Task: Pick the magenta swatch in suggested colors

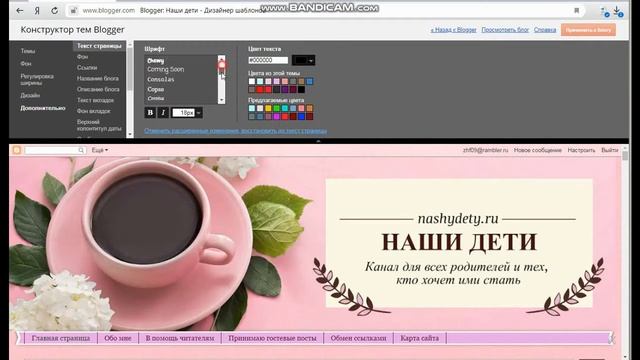Action: (x=276, y=117)
